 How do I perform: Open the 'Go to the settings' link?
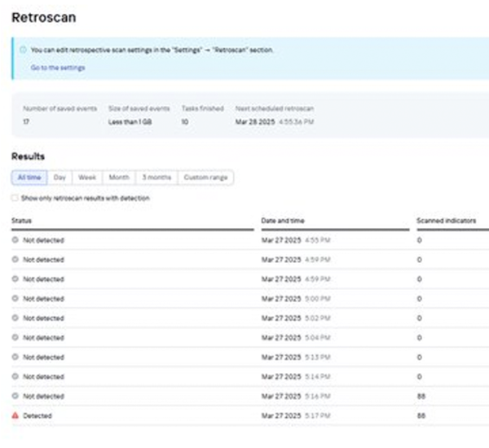[x=58, y=68]
